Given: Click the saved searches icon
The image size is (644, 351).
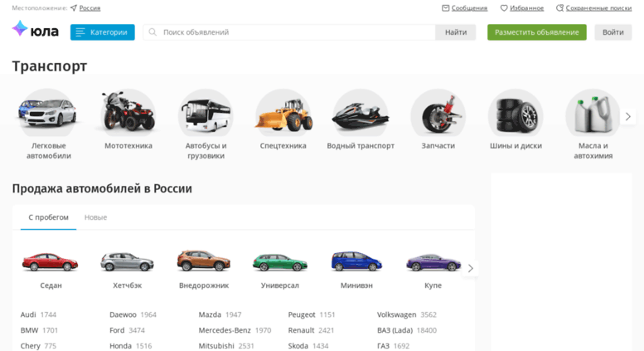Looking at the screenshot, I should 559,7.
